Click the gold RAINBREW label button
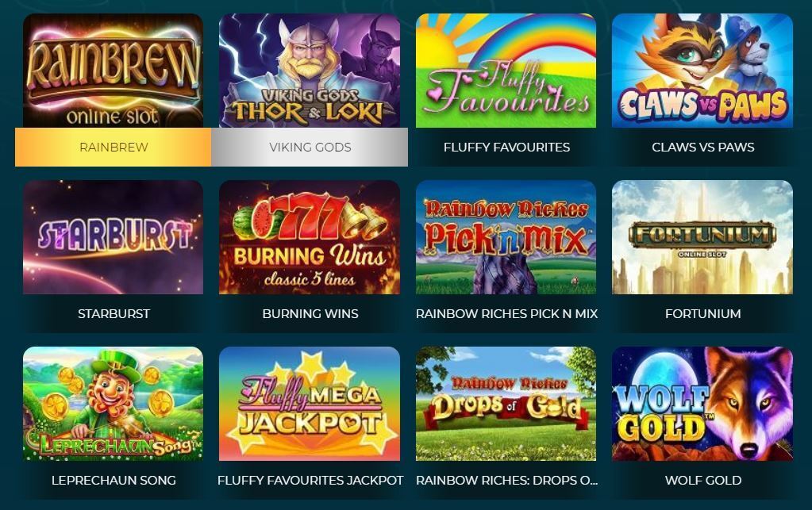Viewport: 812px width, 510px height. click(113, 147)
